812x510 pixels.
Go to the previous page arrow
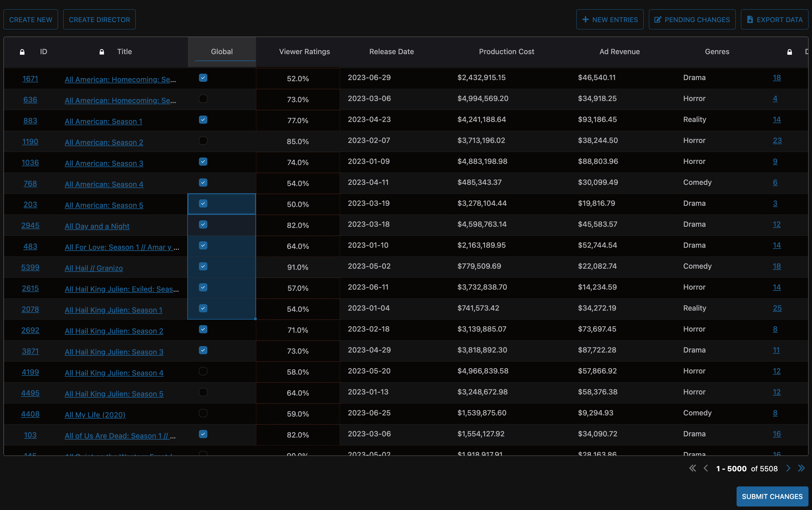706,468
